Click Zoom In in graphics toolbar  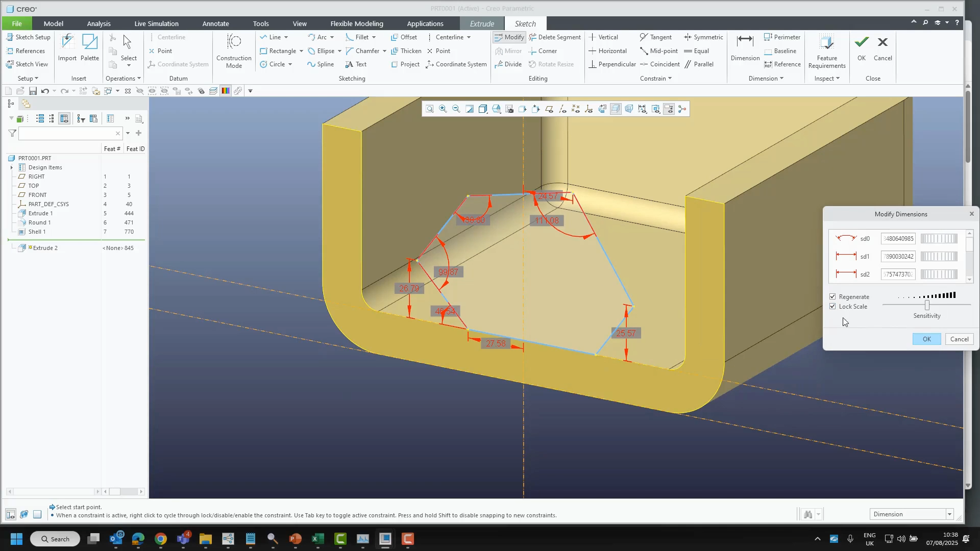pos(443,109)
